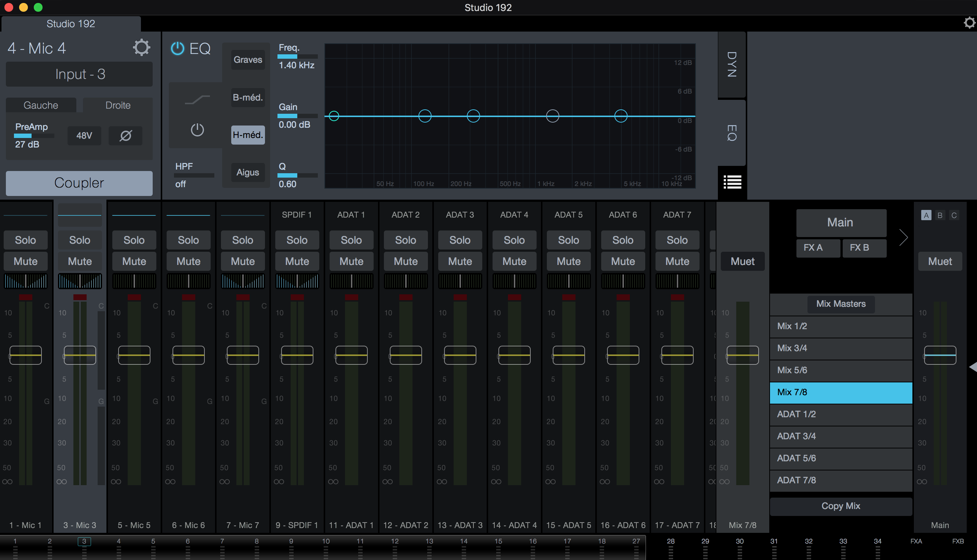The image size is (977, 560).
Task: Solo the ADAT 1 channel
Action: click(351, 240)
